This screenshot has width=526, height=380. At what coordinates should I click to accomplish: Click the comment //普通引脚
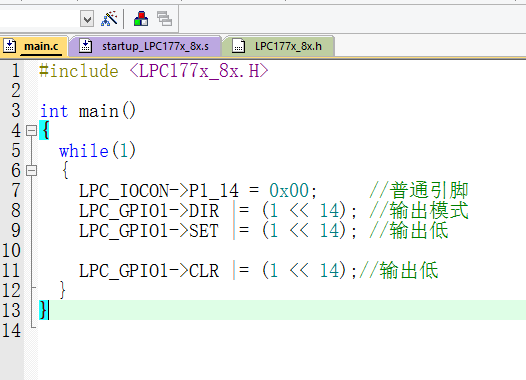pyautogui.click(x=419, y=191)
